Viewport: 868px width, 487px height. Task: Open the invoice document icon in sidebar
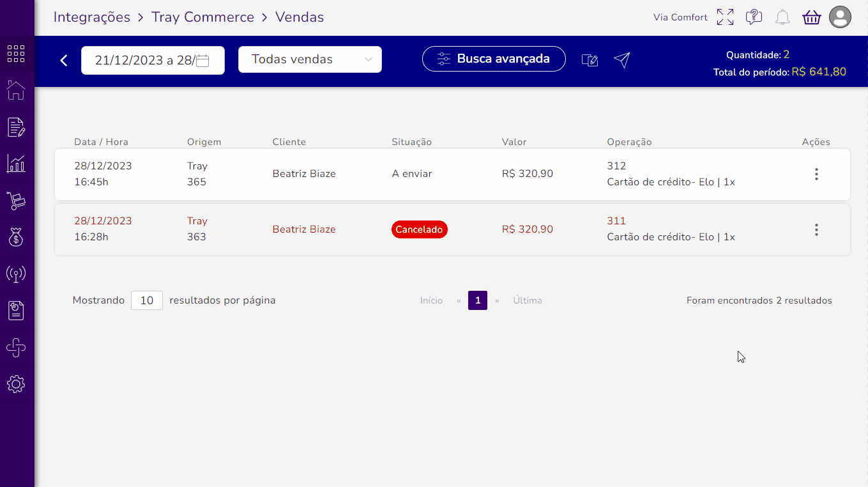[16, 311]
